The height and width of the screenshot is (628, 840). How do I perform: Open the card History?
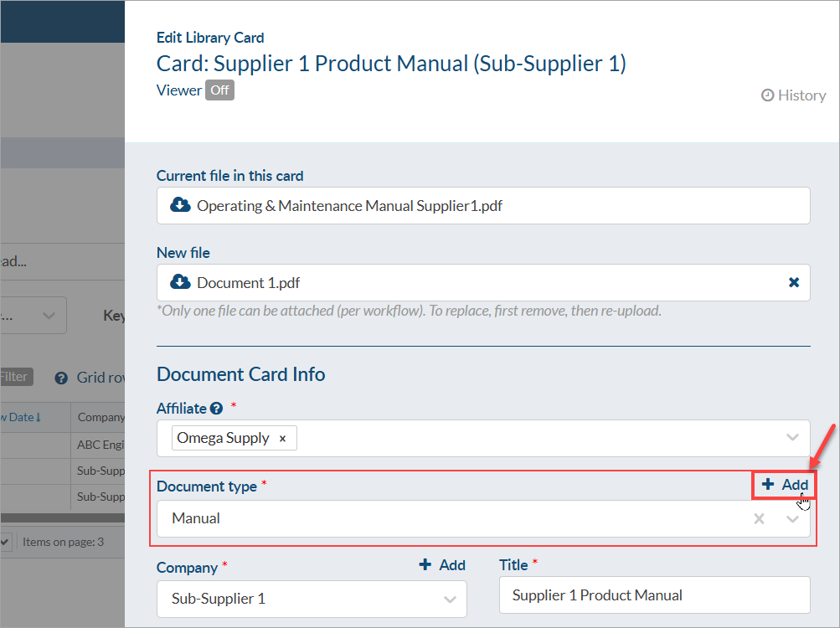pyautogui.click(x=793, y=95)
